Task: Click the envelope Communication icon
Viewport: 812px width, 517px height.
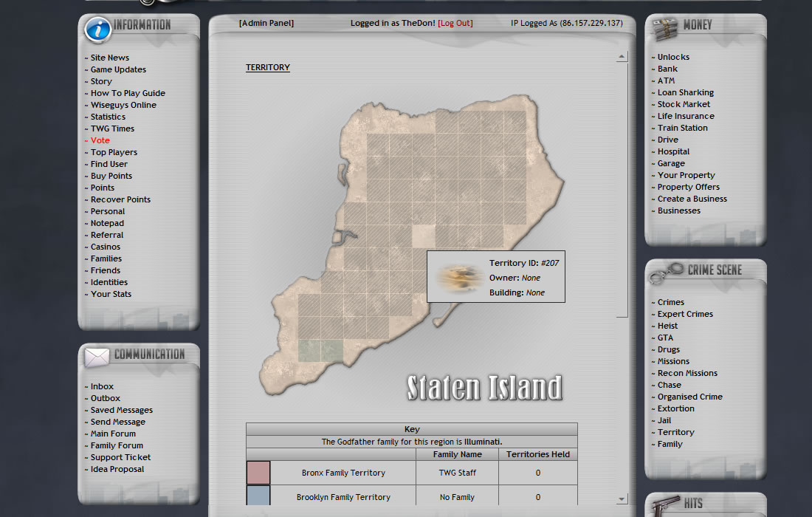Action: tap(97, 357)
